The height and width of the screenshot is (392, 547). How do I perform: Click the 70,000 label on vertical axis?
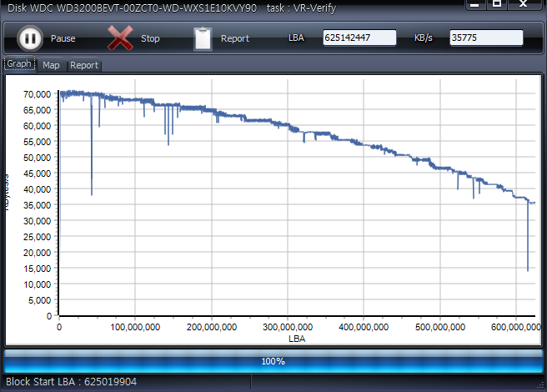(x=37, y=94)
